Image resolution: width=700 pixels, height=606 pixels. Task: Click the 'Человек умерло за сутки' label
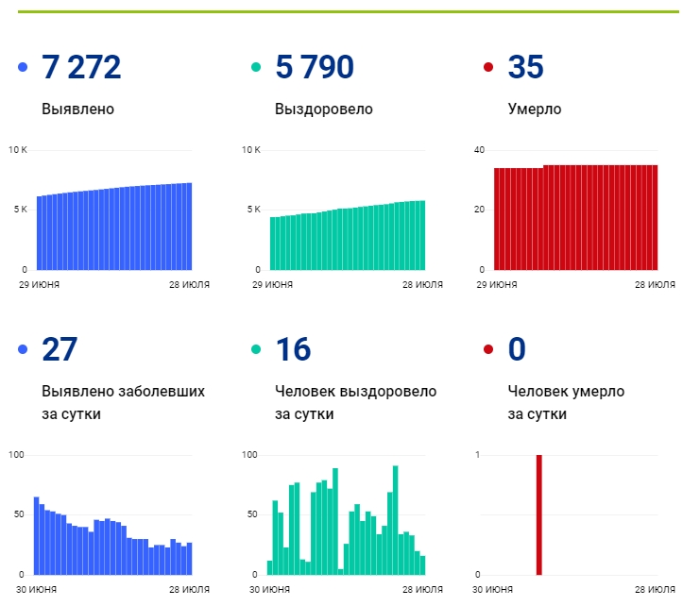tap(566, 403)
